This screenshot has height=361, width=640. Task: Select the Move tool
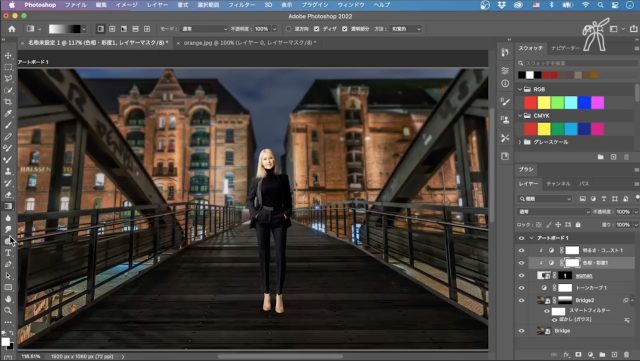pyautogui.click(x=8, y=55)
